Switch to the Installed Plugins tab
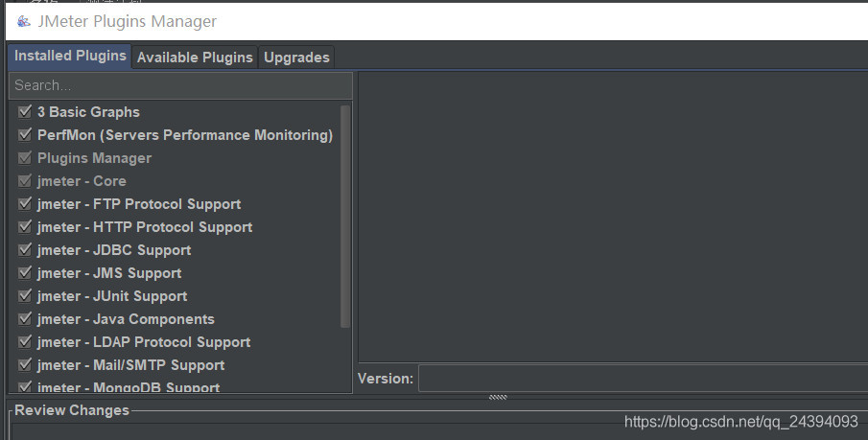 tap(70, 56)
